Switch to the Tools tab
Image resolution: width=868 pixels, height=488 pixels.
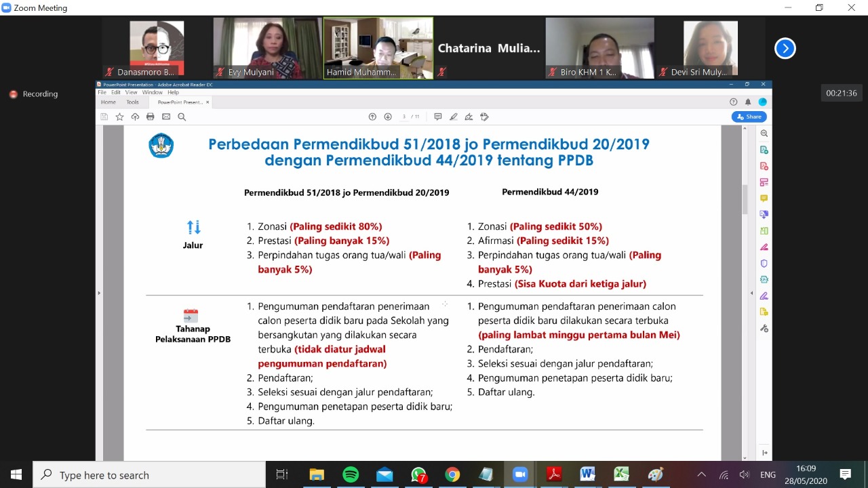click(x=132, y=102)
